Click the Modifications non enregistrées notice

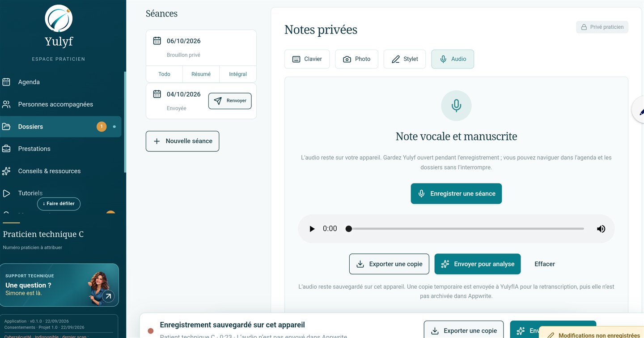click(x=592, y=334)
